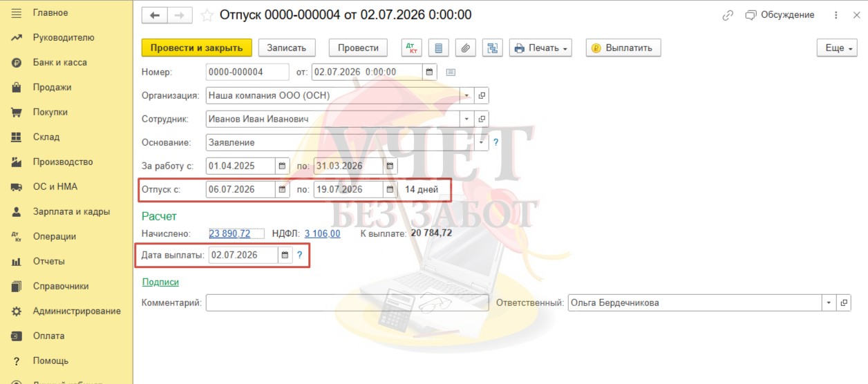Open the document structure list icon
The width and height of the screenshot is (868, 384).
point(439,48)
